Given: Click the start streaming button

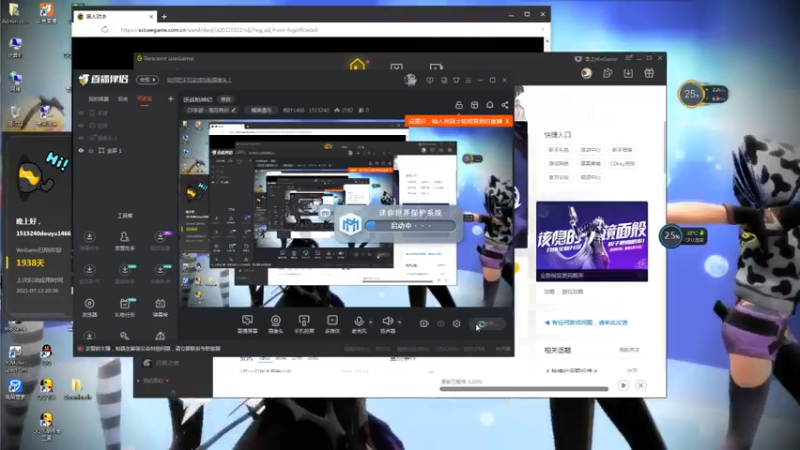Looking at the screenshot, I should pos(487,323).
